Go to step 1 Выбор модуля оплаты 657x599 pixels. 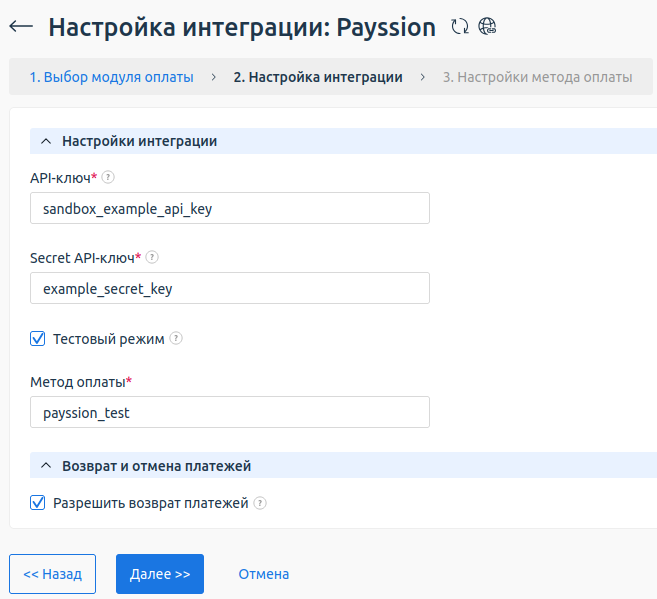click(111, 77)
